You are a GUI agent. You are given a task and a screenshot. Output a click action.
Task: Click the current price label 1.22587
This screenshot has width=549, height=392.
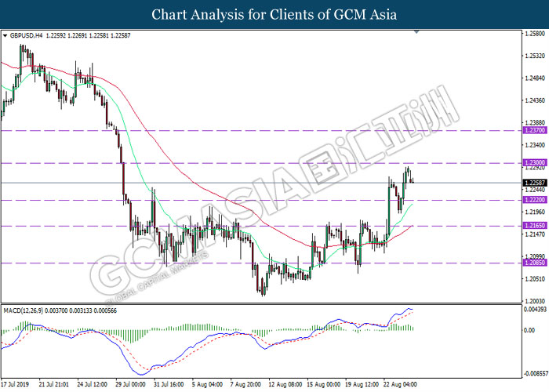[535, 183]
